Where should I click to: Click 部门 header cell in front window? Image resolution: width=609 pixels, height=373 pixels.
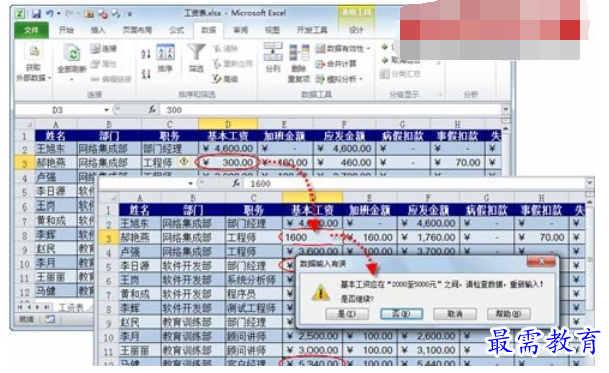pyautogui.click(x=193, y=210)
